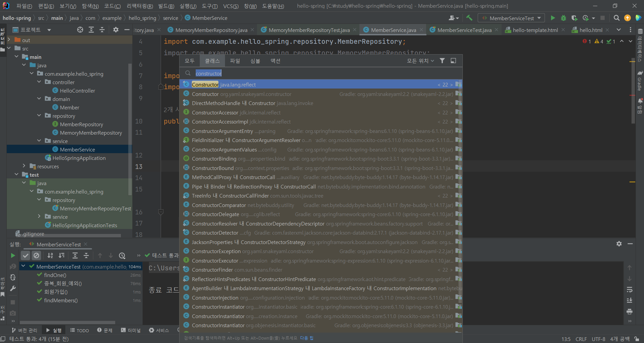The image size is (644, 343).
Task: Rerun tests in the run panel
Action: (x=13, y=255)
